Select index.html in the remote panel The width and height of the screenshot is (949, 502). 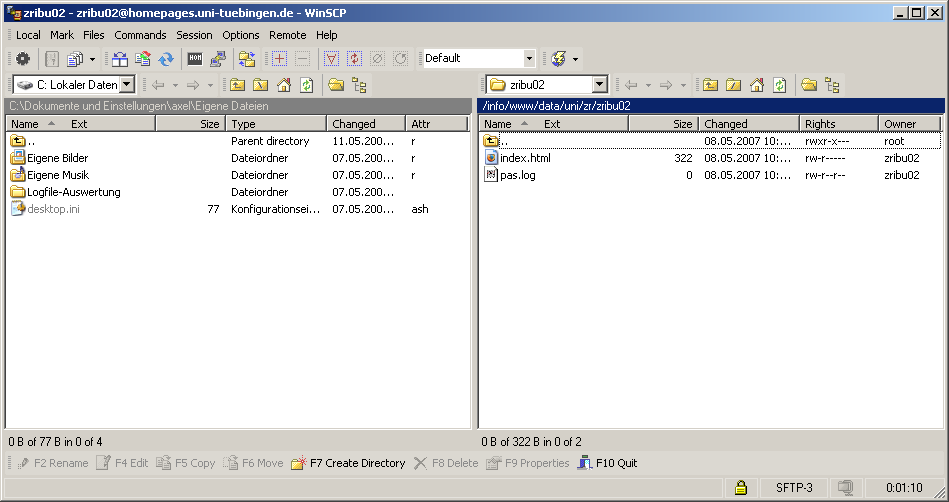[x=525, y=158]
